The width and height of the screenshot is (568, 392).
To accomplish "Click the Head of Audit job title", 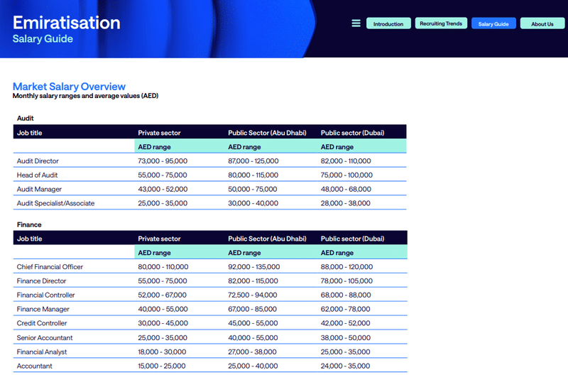I will [37, 175].
